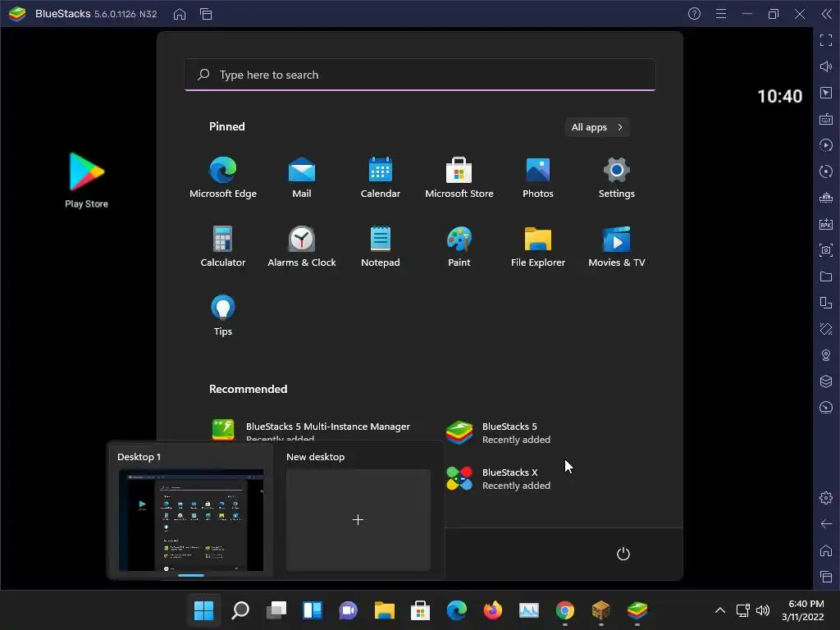Open BlueStacks media folder icon
Viewport: 840px width, 630px height.
click(x=826, y=276)
